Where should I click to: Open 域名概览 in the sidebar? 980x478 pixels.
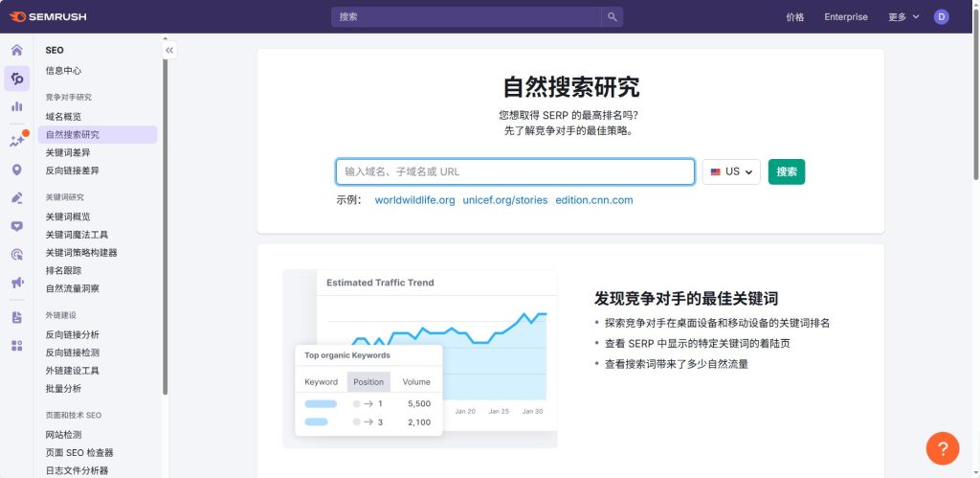tap(63, 116)
